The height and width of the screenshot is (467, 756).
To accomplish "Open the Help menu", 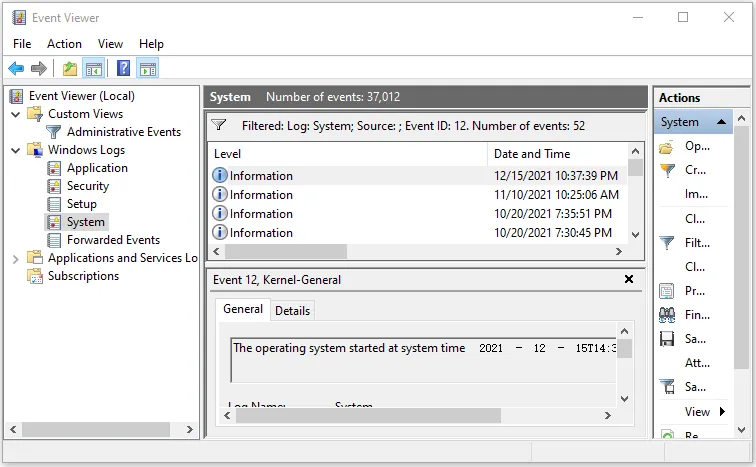I will (151, 44).
